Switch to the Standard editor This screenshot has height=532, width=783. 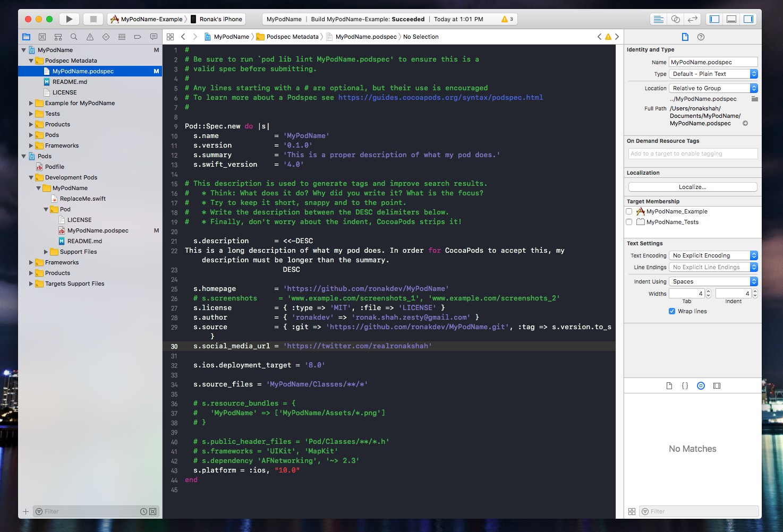659,19
